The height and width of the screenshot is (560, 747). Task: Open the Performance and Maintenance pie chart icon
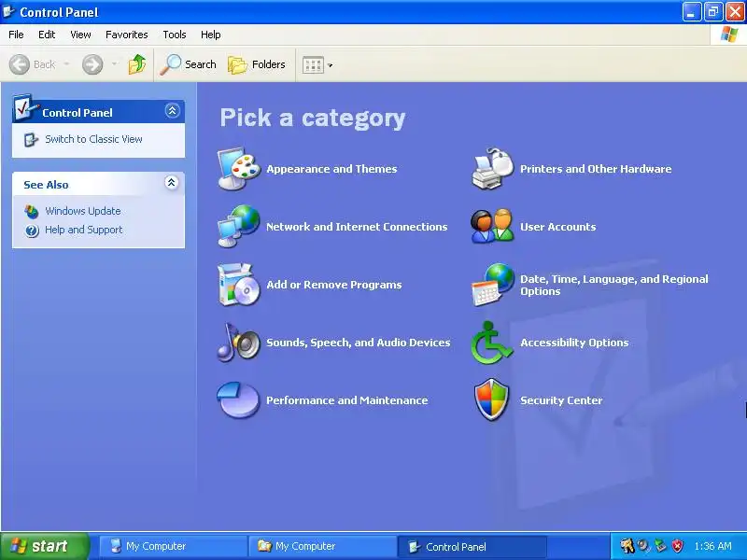tap(238, 400)
